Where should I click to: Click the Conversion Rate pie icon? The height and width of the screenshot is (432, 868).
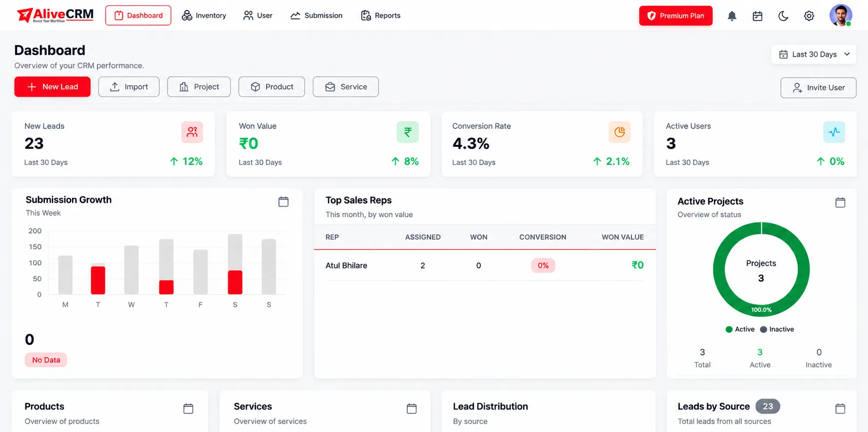619,132
